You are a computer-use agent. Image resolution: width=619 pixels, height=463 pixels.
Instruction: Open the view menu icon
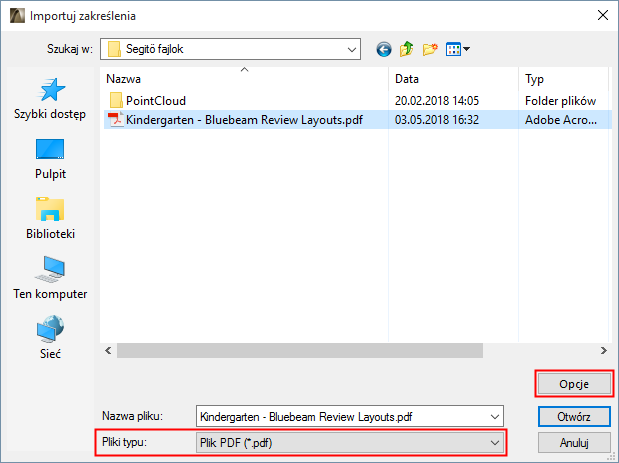(458, 49)
